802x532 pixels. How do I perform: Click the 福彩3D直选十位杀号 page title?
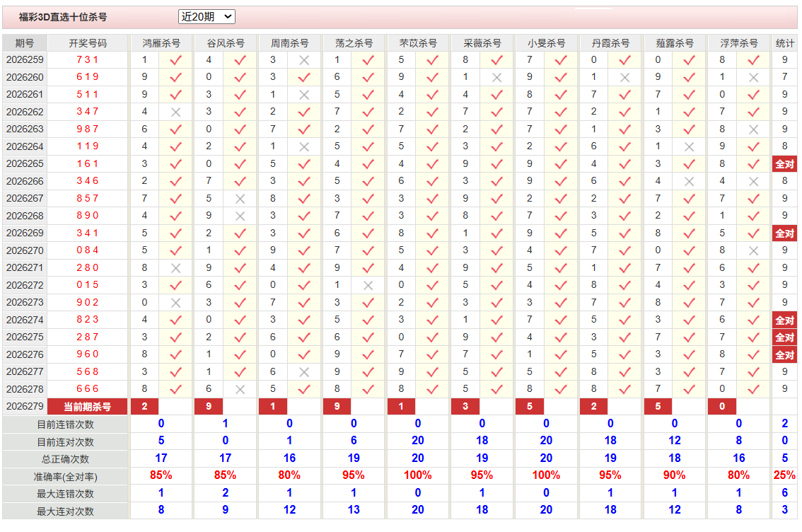[x=63, y=17]
